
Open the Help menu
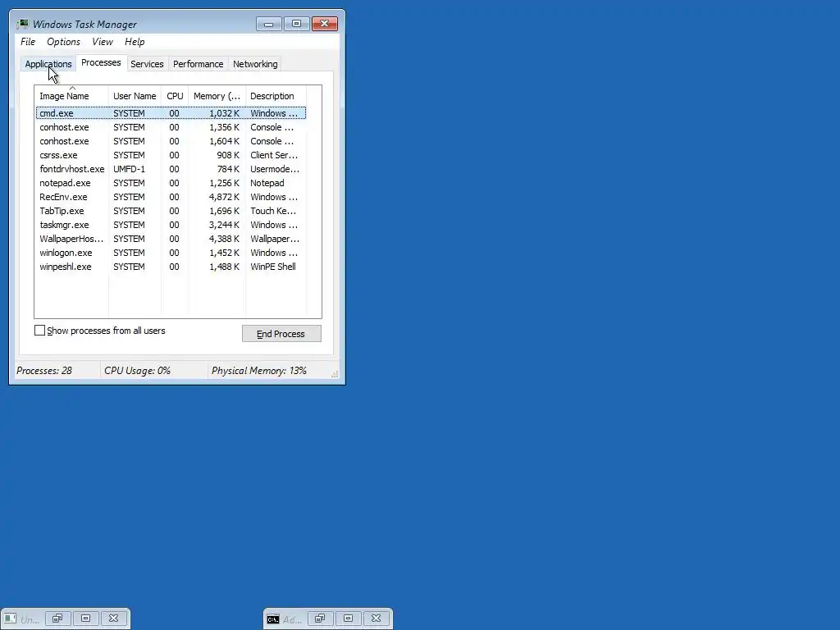pos(135,42)
